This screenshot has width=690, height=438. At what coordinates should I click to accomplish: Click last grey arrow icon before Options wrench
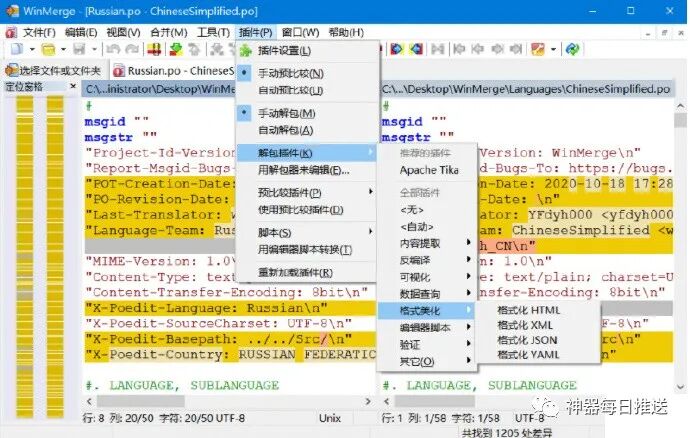tap(516, 49)
